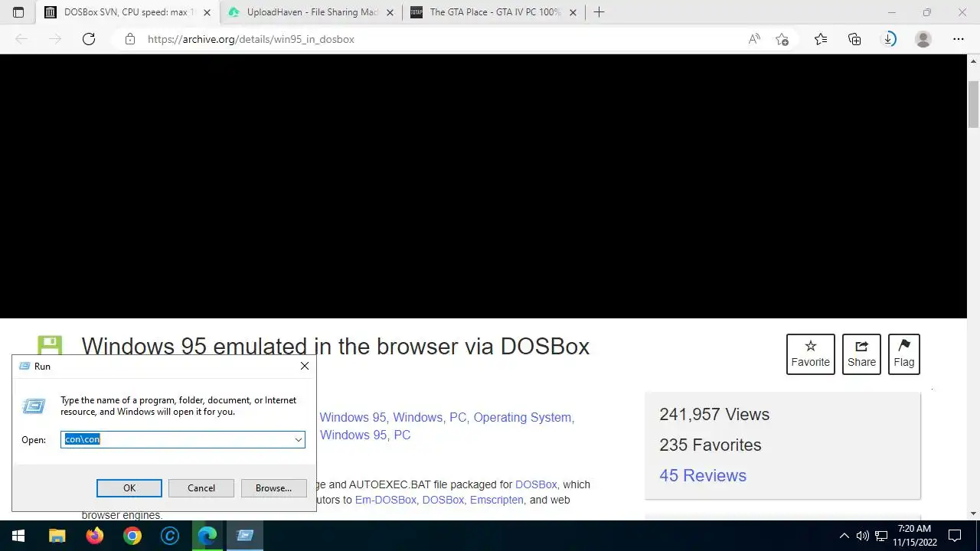Show hidden system tray icons

(844, 536)
